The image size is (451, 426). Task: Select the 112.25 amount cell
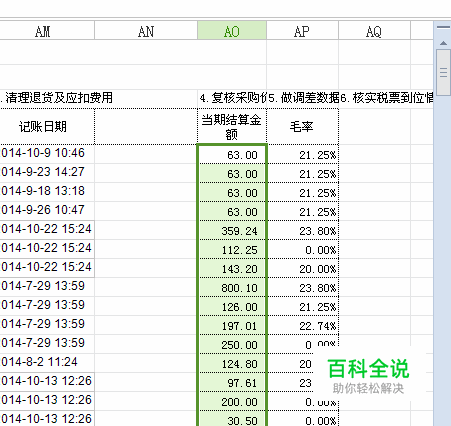coord(232,249)
